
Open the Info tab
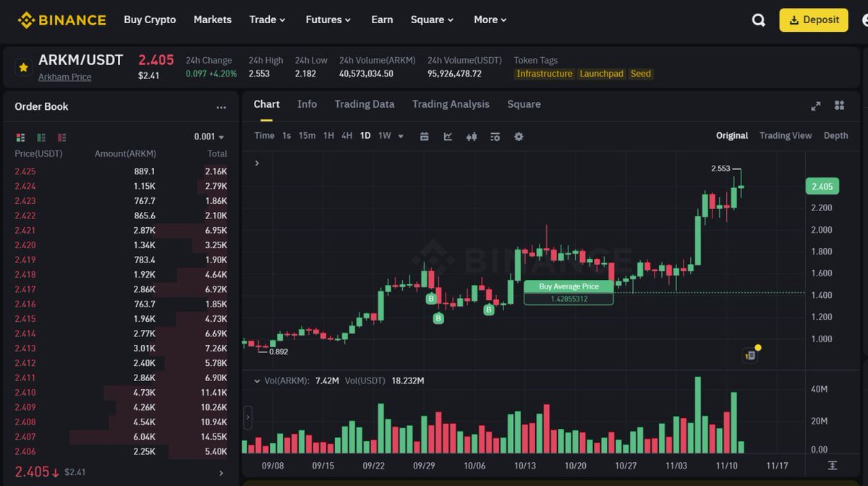[307, 104]
